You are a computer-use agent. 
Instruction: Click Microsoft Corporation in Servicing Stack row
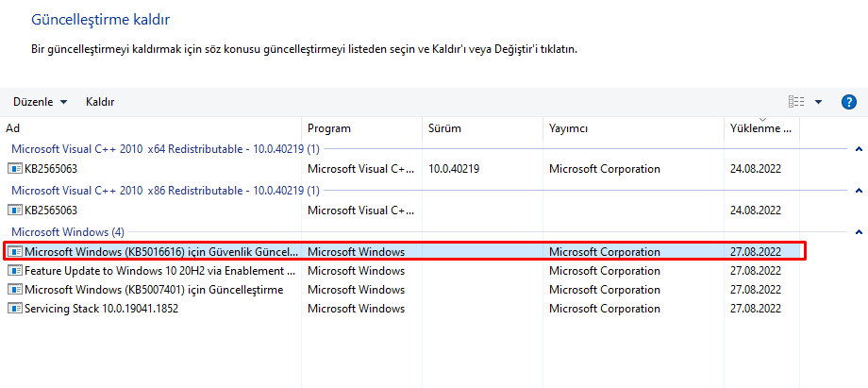(x=605, y=308)
